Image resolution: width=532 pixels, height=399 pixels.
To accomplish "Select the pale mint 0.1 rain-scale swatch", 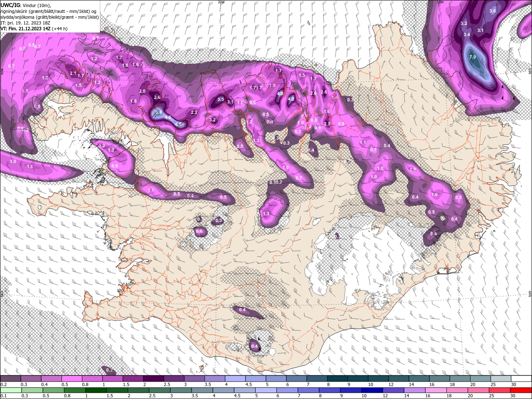I will (10, 390).
